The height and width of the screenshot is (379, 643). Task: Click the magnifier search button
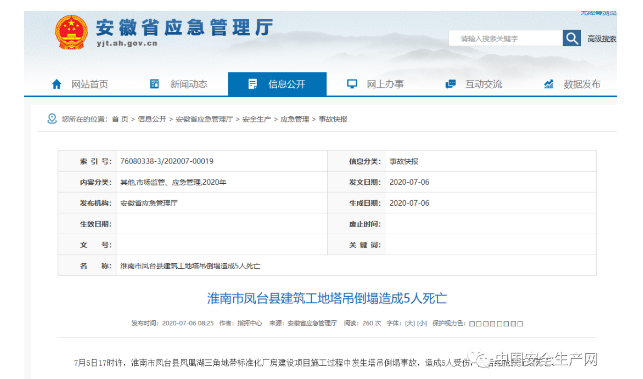[x=572, y=38]
